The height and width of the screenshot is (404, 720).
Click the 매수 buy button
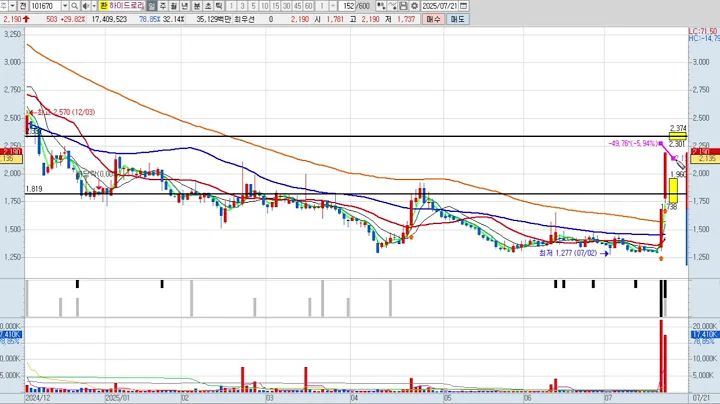coord(433,19)
